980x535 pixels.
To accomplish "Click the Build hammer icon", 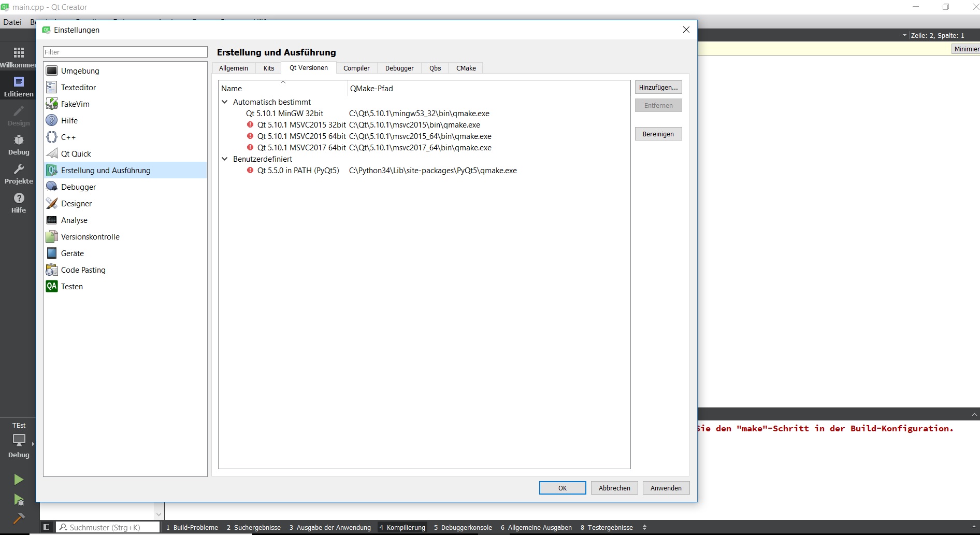I will click(x=19, y=518).
